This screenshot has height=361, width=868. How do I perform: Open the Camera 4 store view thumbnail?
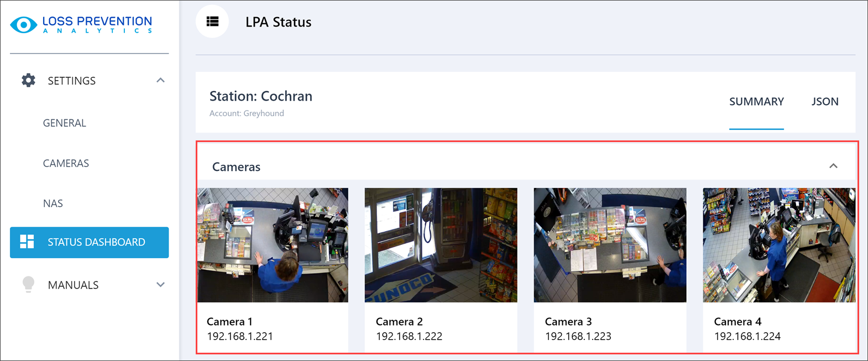(x=778, y=245)
